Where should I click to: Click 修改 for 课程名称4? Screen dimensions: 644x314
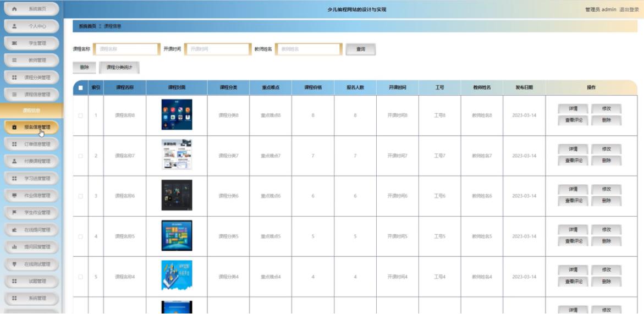point(606,269)
